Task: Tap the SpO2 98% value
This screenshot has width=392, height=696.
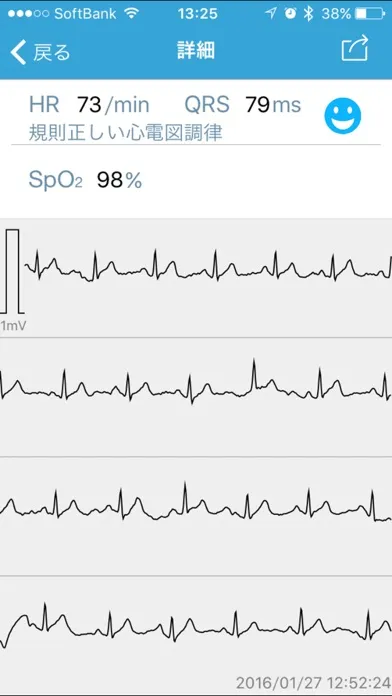Action: [x=85, y=181]
